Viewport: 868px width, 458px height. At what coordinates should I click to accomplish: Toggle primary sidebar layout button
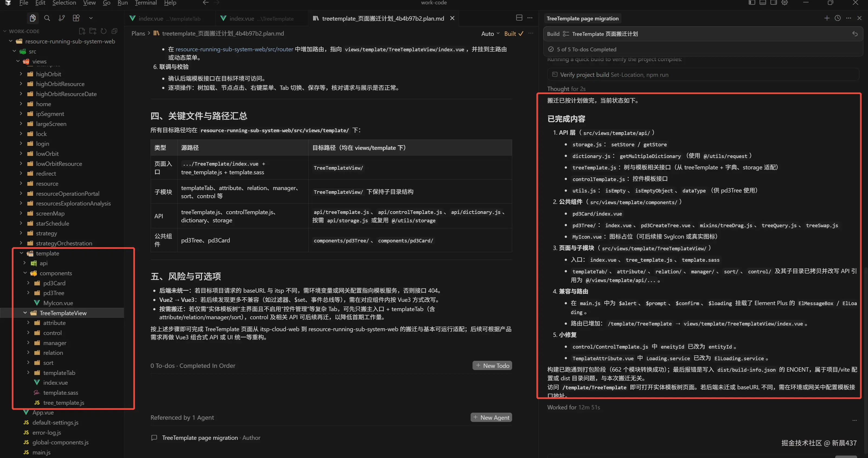pos(752,3)
